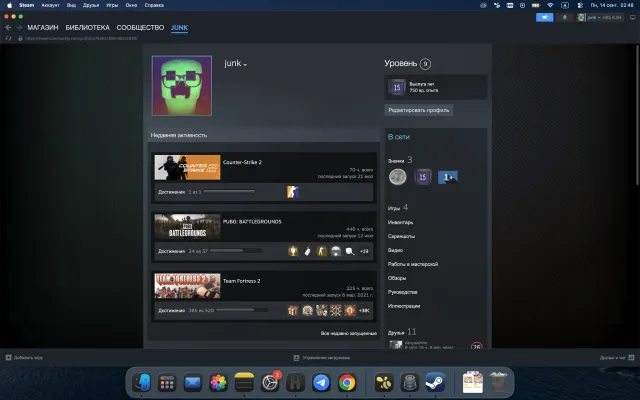
Task: Open Photos app from the Dock
Action: click(x=218, y=383)
